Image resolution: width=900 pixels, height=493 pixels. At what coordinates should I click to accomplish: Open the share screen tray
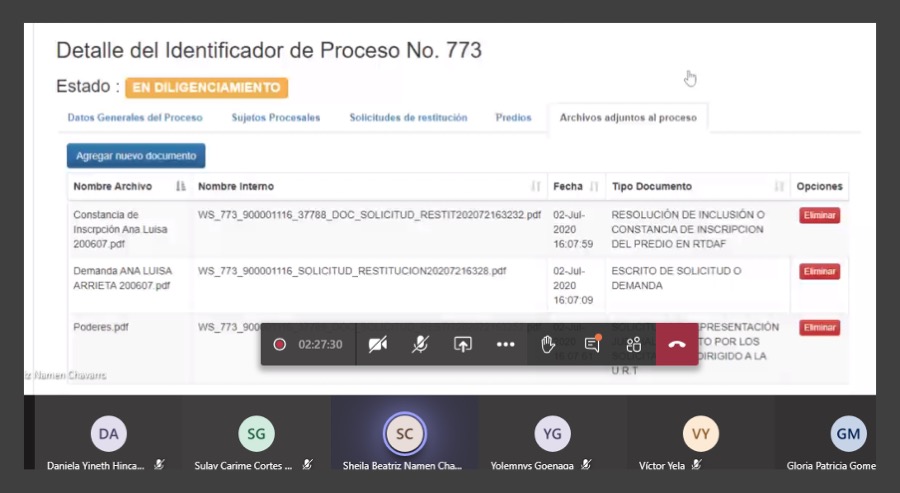tap(463, 344)
